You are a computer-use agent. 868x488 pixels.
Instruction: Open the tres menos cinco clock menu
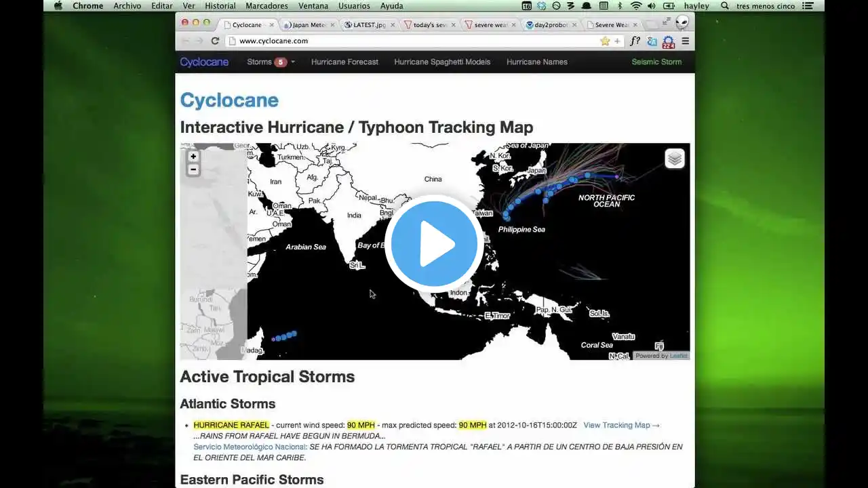coord(766,5)
